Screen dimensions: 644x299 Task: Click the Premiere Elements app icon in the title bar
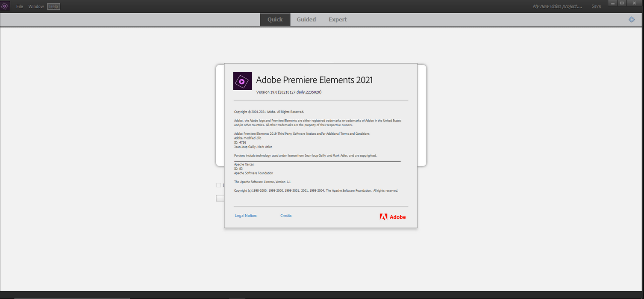point(5,6)
